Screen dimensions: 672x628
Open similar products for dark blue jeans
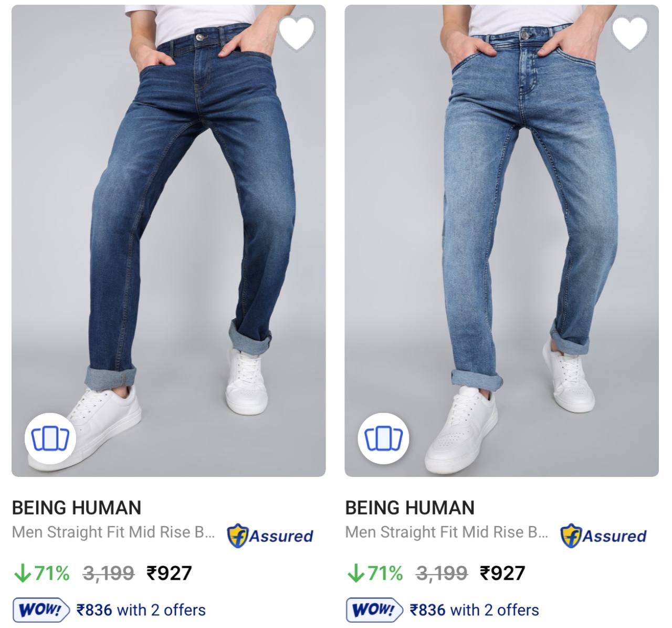[x=50, y=438]
